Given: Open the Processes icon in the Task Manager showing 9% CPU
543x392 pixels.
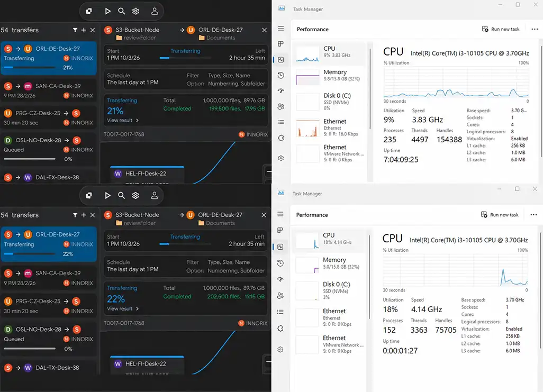Looking at the screenshot, I should pyautogui.click(x=281, y=43).
